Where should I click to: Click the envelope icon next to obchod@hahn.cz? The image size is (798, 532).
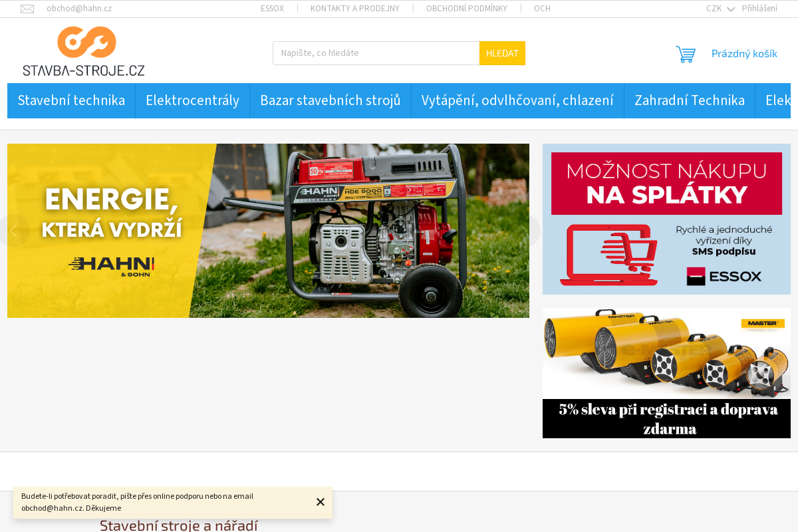click(x=27, y=9)
